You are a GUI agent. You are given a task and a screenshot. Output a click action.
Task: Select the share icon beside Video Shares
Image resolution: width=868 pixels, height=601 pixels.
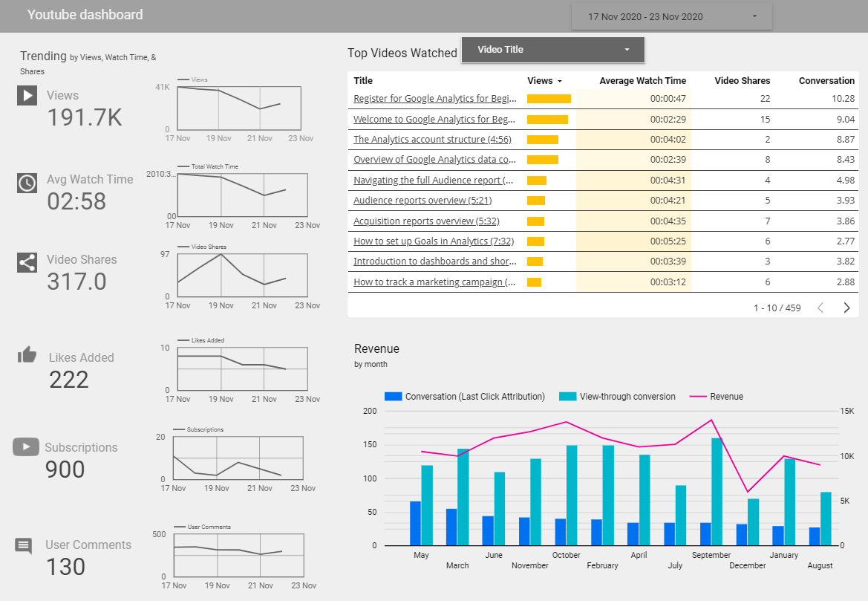[x=27, y=264]
